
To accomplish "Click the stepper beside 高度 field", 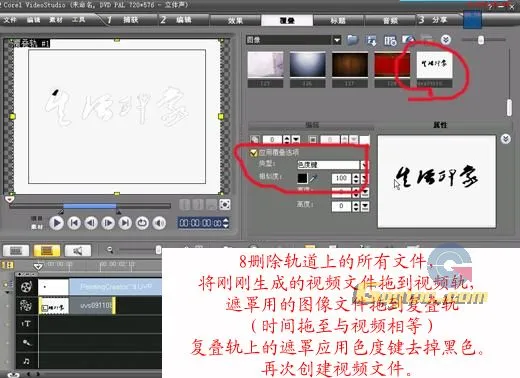I will click(x=356, y=206).
